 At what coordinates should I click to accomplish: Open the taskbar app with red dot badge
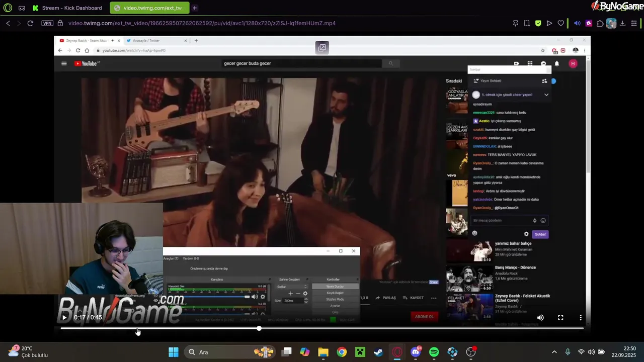tap(471, 352)
